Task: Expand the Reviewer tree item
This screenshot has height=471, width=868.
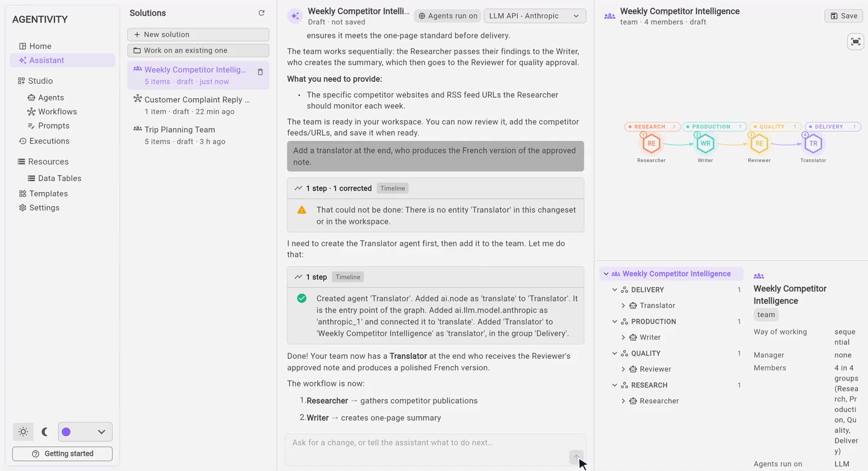Action: (623, 369)
